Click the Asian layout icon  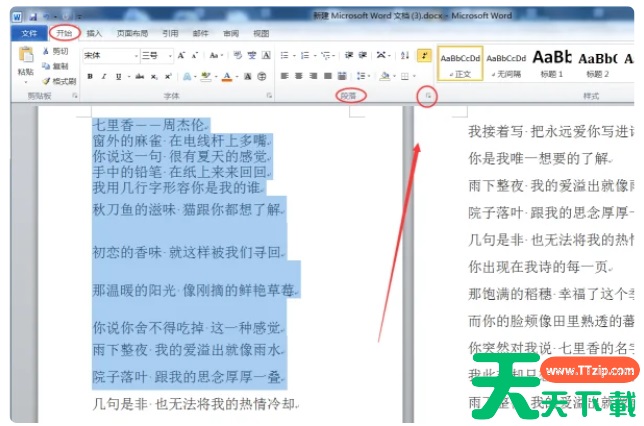[x=382, y=55]
